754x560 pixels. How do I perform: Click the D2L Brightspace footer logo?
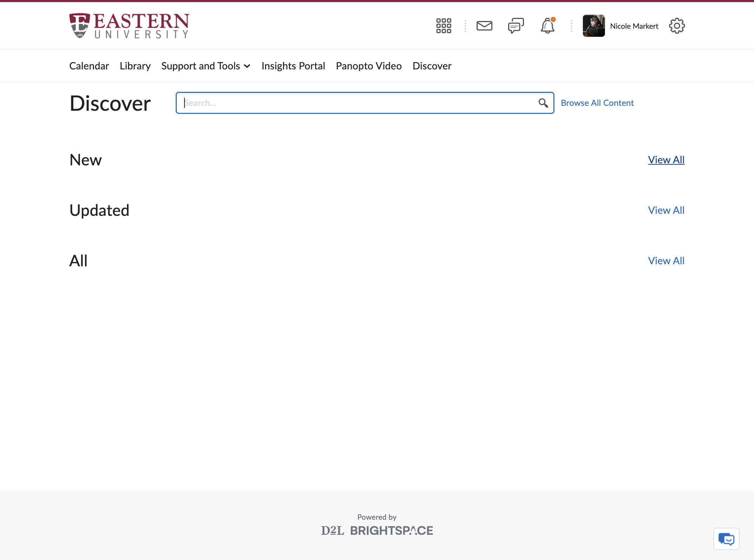[x=377, y=531]
